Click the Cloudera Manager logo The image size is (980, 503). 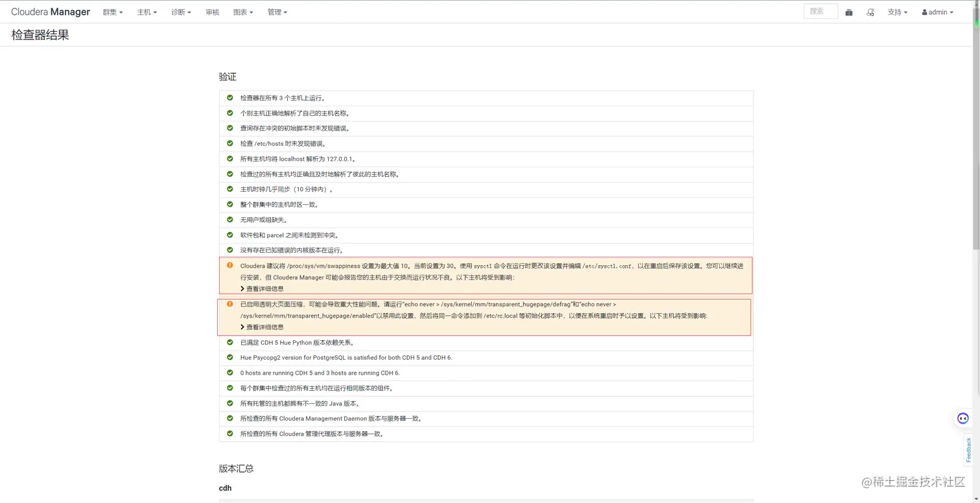click(51, 12)
